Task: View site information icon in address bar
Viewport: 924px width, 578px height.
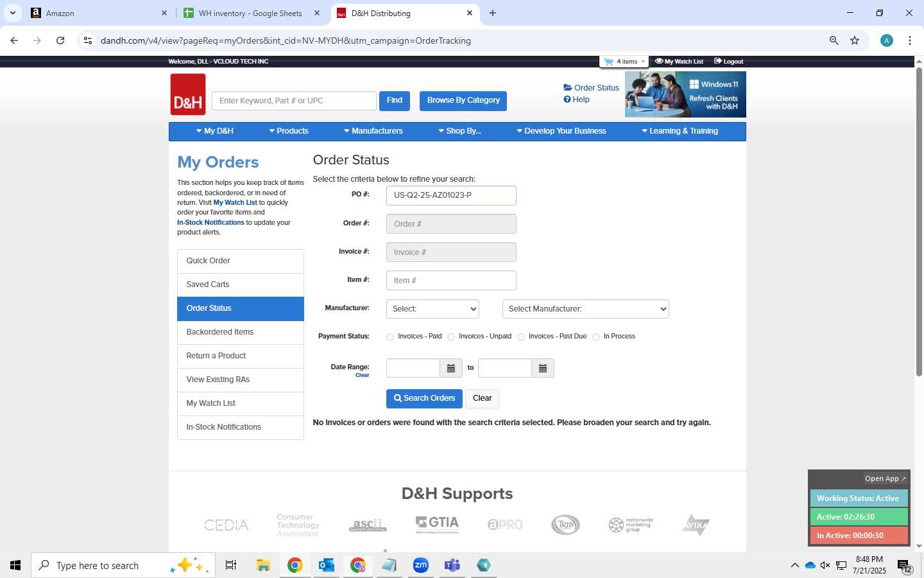Action: (x=88, y=40)
